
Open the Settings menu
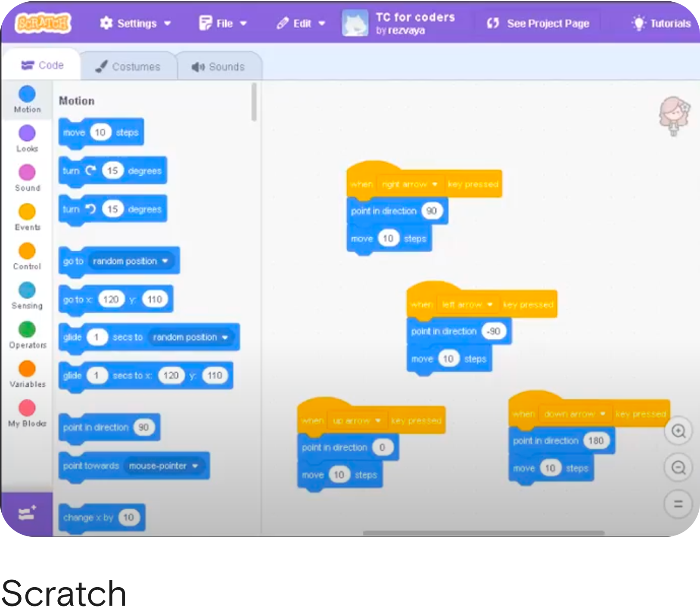(x=135, y=23)
